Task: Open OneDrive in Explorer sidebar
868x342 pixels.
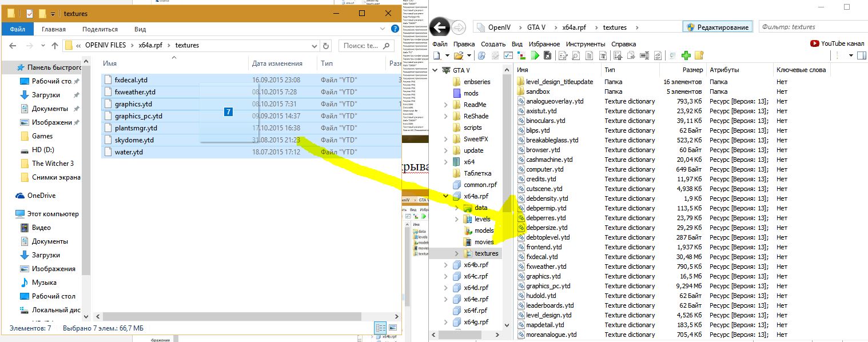Action: click(x=41, y=196)
